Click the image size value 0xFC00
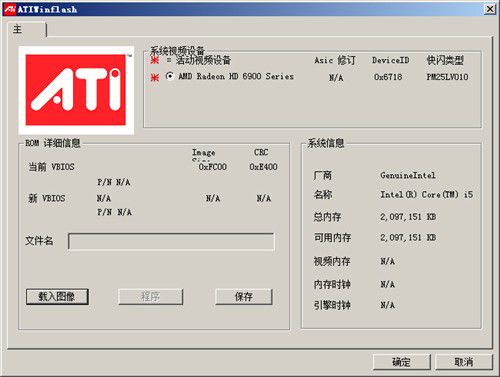 213,167
